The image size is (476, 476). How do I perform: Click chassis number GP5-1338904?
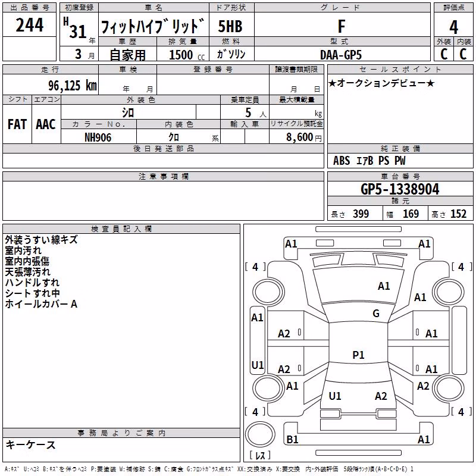tap(400, 189)
